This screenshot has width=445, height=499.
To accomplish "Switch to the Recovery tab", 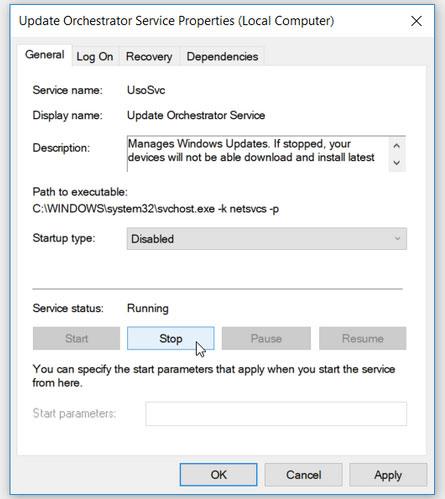I will pyautogui.click(x=149, y=57).
